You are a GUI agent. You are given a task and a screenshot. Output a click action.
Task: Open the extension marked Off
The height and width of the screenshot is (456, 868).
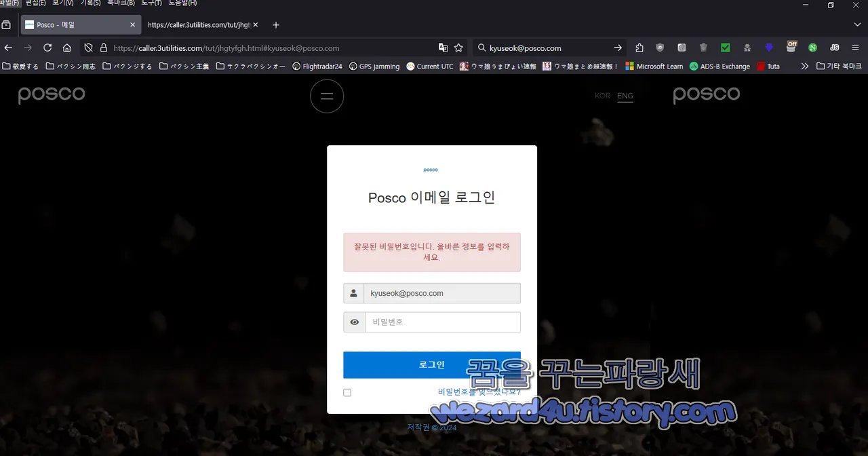click(x=791, y=46)
